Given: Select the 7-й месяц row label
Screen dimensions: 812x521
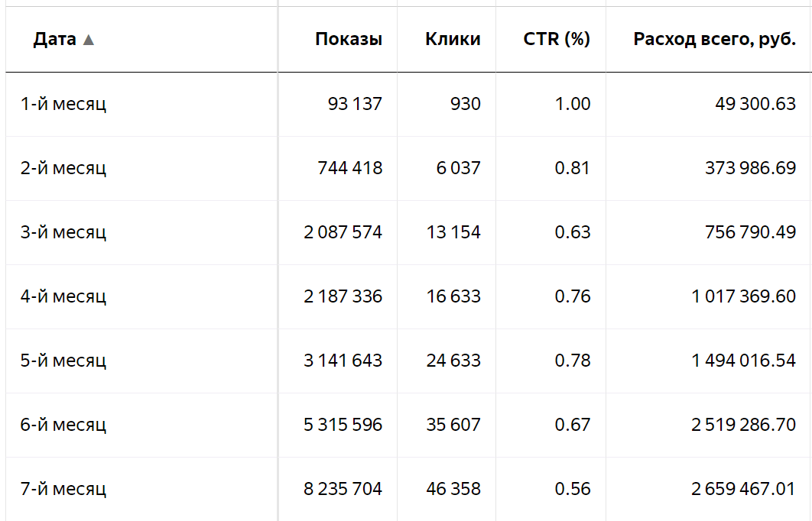Looking at the screenshot, I should pyautogui.click(x=63, y=489).
